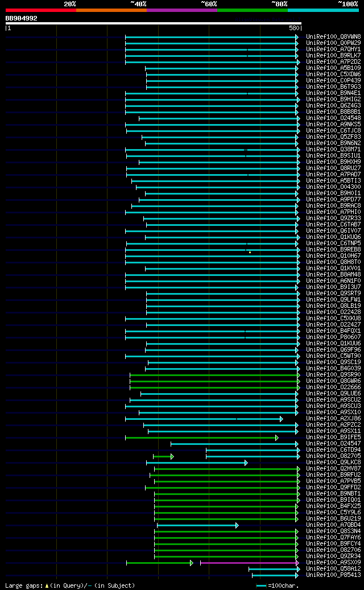Image resolution: width=364 pixels, height=590 pixels.
Task: Click the orange ~40% identity legend segment
Action: [111, 10]
